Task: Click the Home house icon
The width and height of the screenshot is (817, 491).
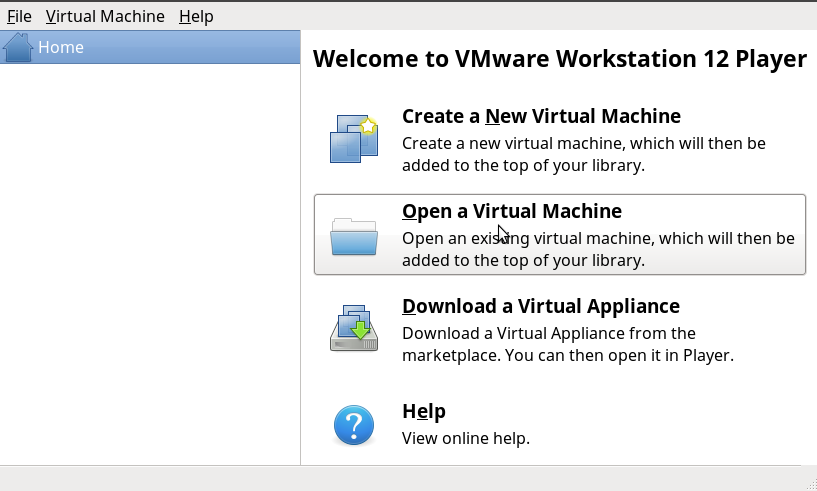Action: 18,47
